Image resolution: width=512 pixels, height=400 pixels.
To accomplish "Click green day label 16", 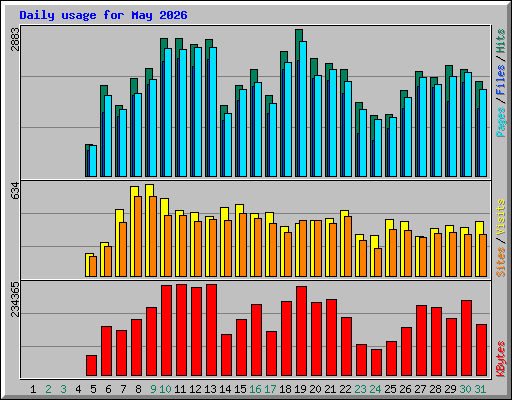I will point(255,389).
